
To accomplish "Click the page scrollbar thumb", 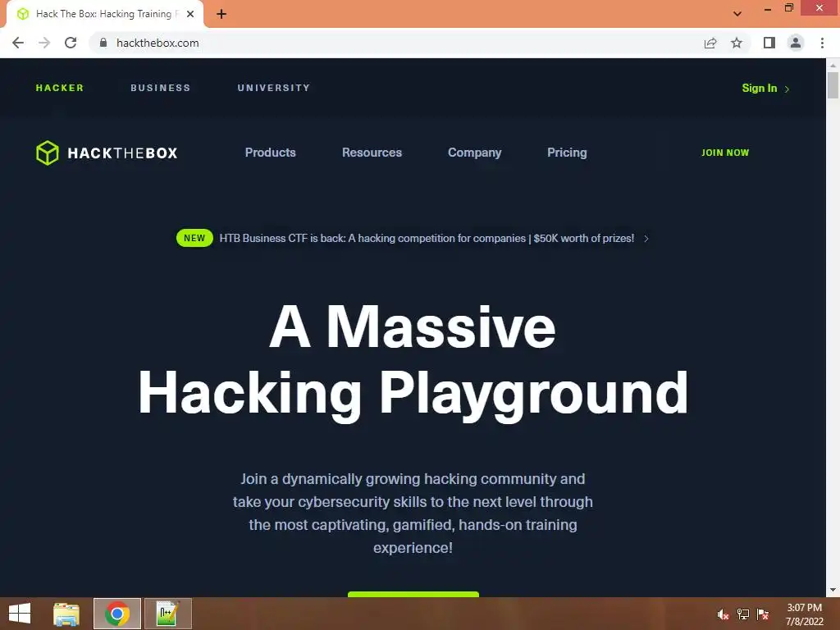I will click(833, 85).
